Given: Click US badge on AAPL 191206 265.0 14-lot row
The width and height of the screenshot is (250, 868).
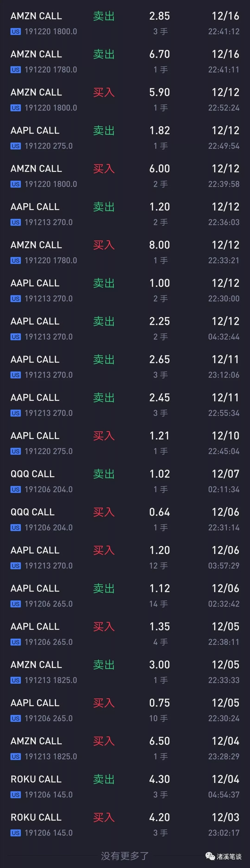Looking at the screenshot, I should [x=16, y=604].
